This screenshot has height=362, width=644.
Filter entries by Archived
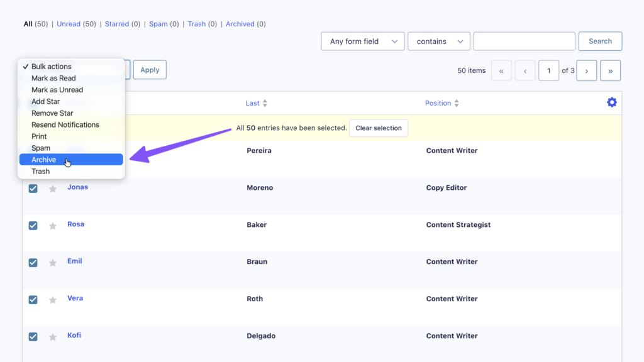[x=240, y=24]
